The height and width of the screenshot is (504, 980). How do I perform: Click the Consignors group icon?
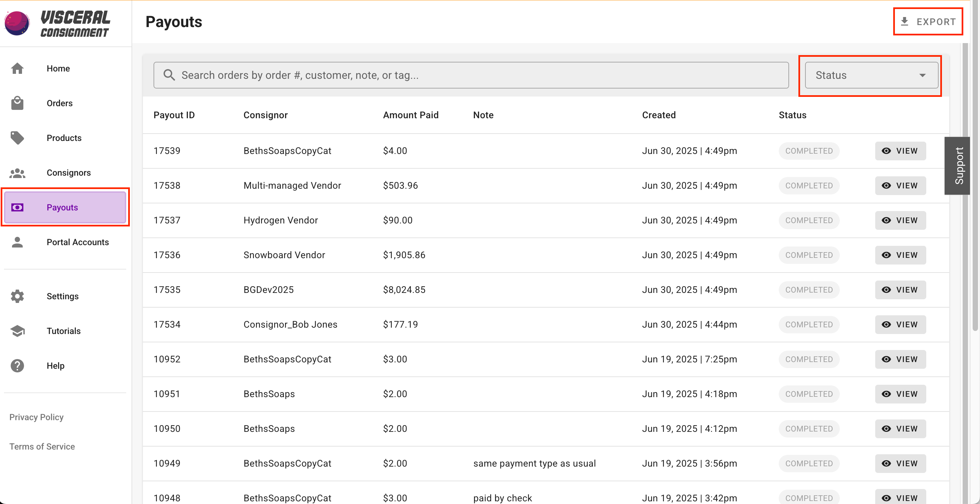tap(17, 173)
